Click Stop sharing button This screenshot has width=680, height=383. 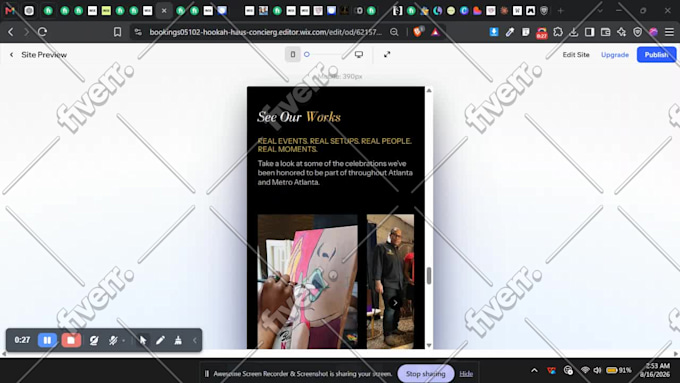coord(425,373)
